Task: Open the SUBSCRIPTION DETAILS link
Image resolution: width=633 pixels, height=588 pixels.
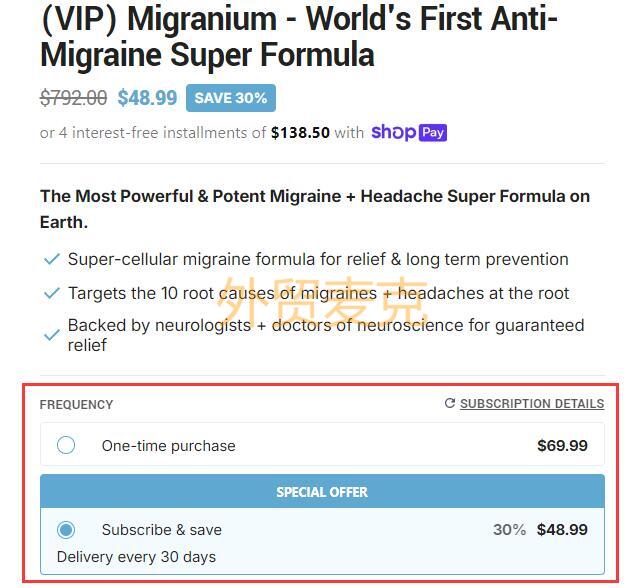Action: coord(532,403)
